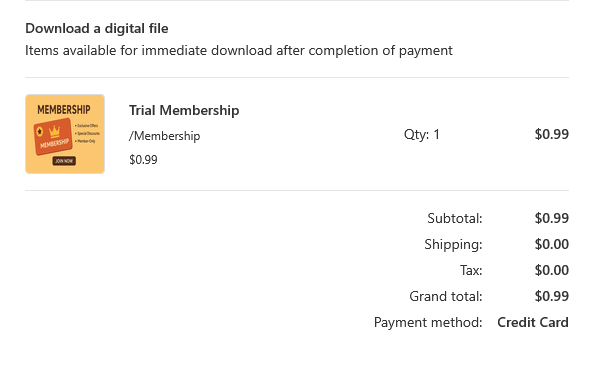
Task: Select the /Membership category text
Action: click(164, 136)
